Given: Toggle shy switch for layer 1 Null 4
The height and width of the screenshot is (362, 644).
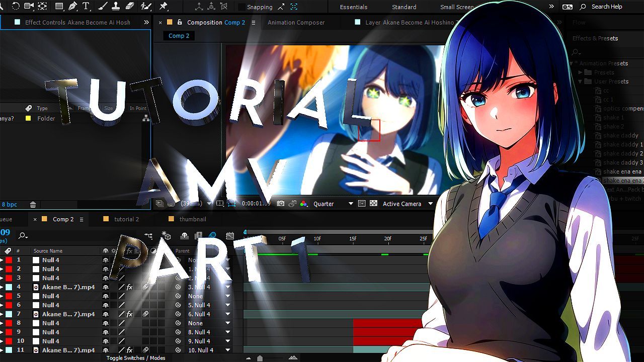Looking at the screenshot, I should tap(106, 260).
